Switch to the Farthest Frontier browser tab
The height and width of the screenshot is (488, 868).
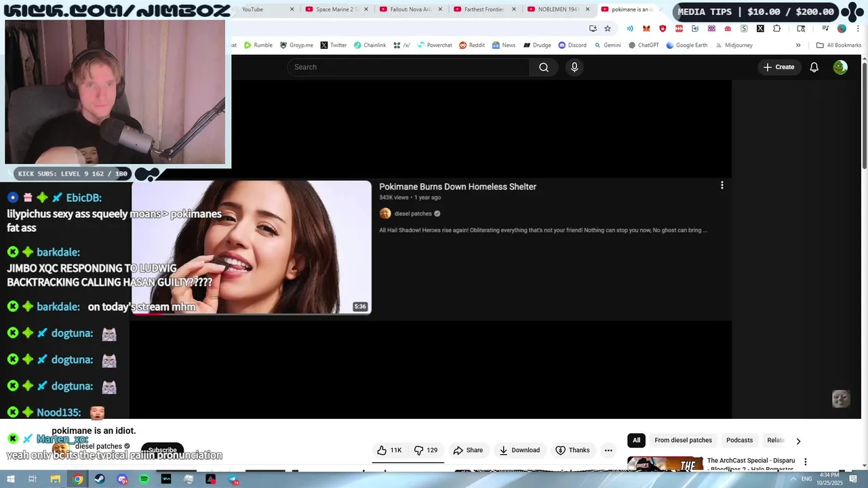tap(484, 9)
